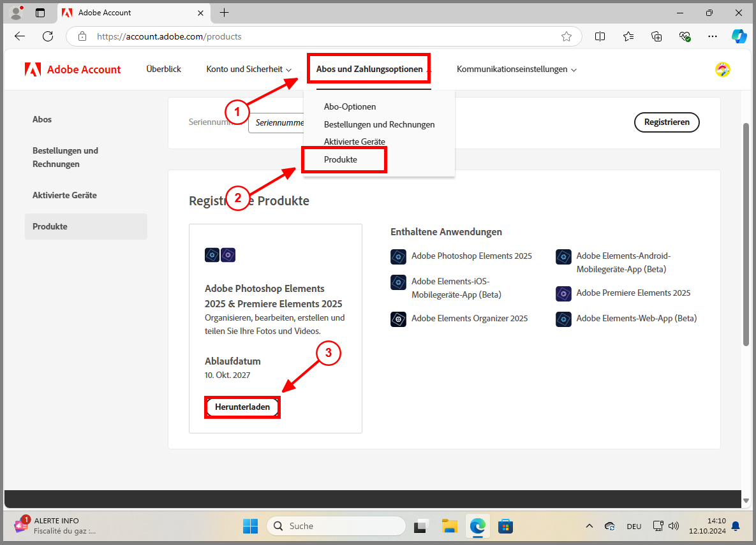Open the account profile avatar
Viewport: 756px width, 545px height.
pos(722,69)
